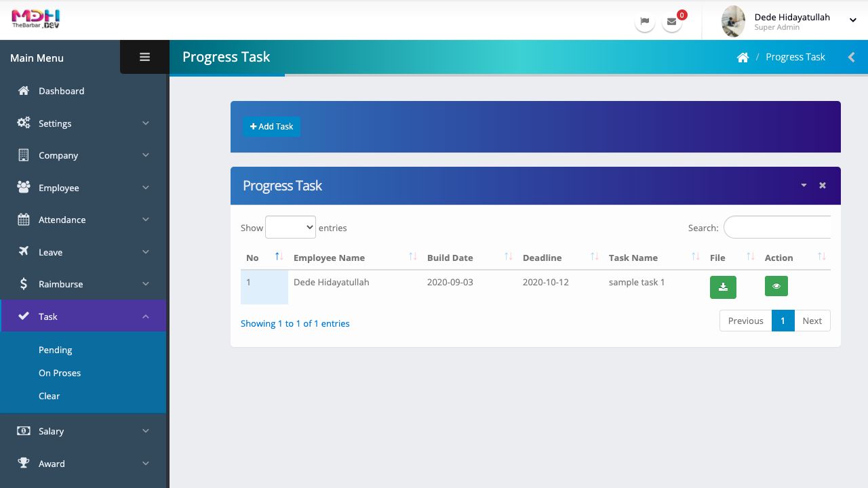Screen dimensions: 868x488
Task: Open the Pending task submenu
Action: point(56,350)
